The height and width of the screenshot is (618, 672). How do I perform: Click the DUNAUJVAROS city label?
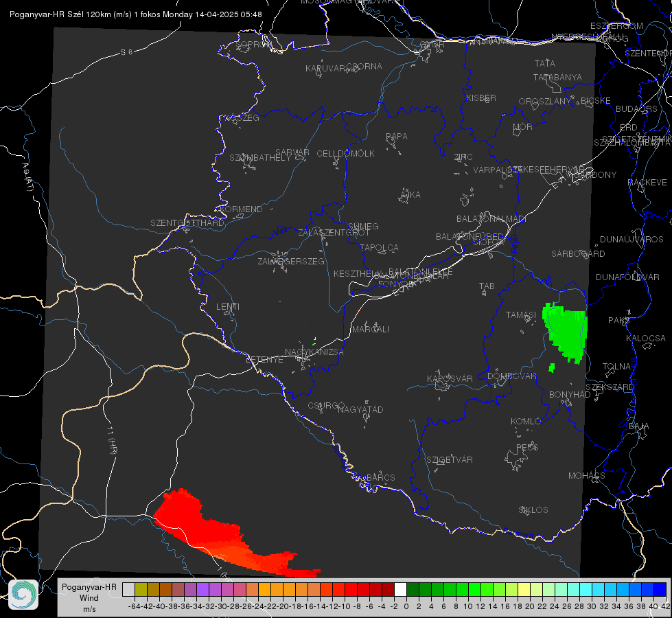click(x=632, y=240)
